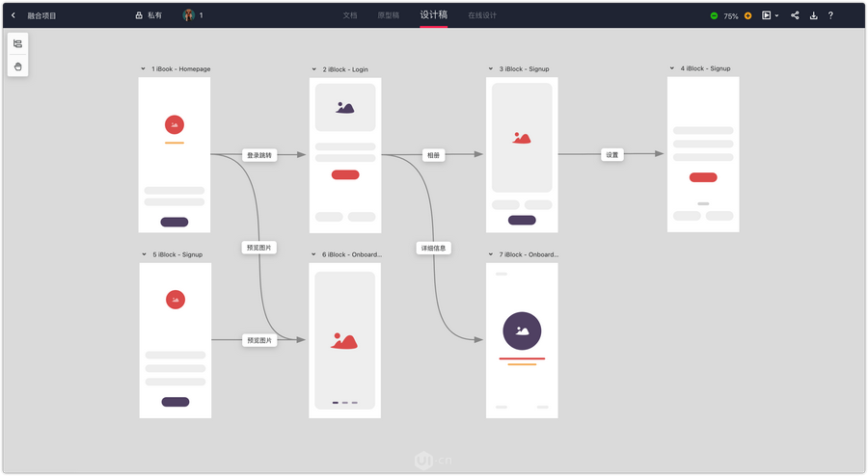Viewport: 868px width, 476px height.
Task: Collapse the 6 iBlock - Onboard artboard
Action: (x=313, y=254)
